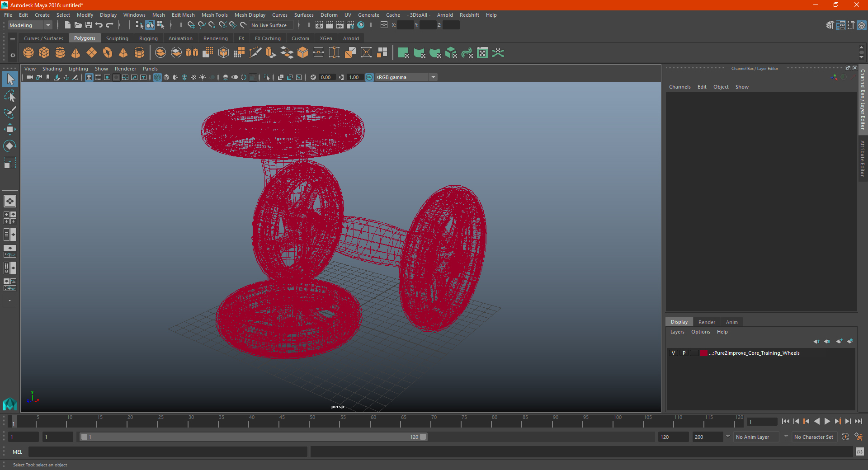Image resolution: width=868 pixels, height=470 pixels.
Task: Create a polygon cube from the shelf
Action: (x=44, y=53)
